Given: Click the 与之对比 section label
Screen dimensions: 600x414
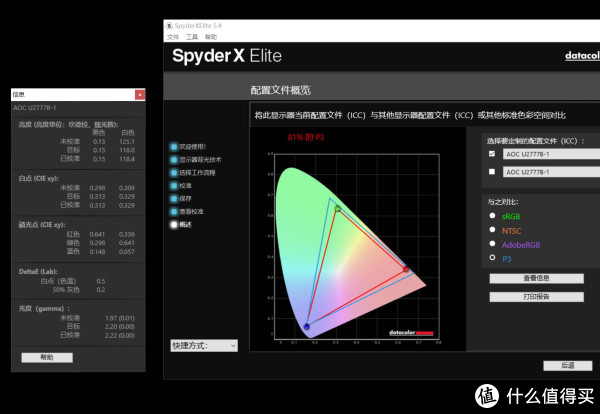Looking at the screenshot, I should [503, 202].
